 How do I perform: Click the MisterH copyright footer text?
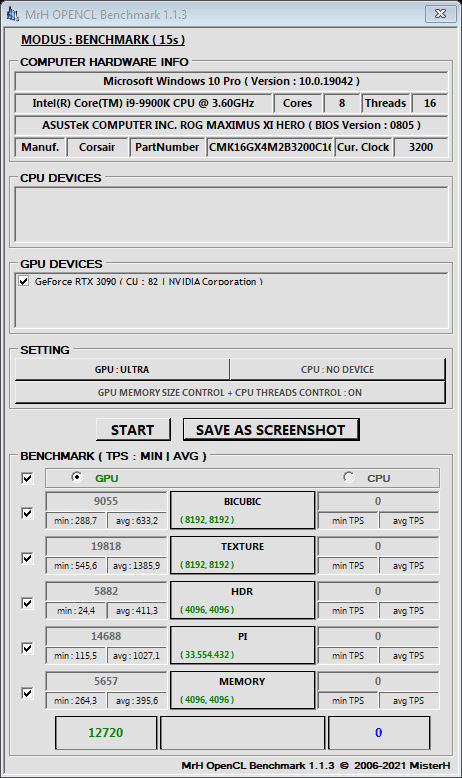pyautogui.click(x=316, y=766)
